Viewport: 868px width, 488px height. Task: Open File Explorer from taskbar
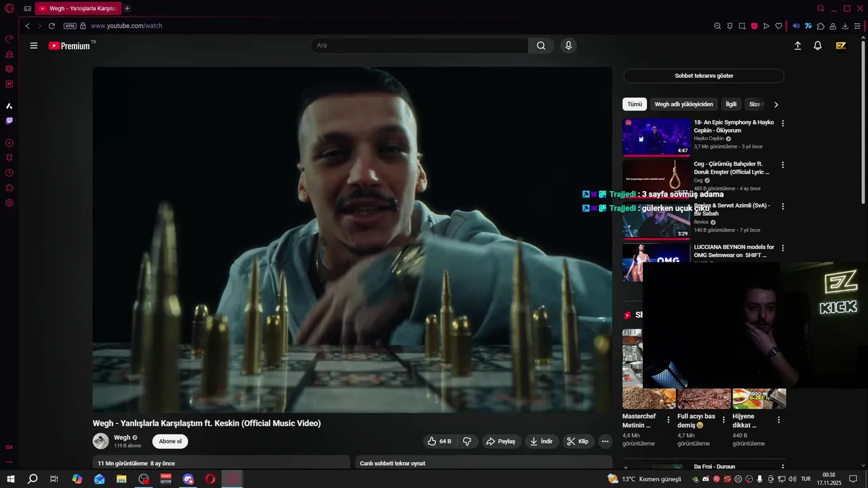pyautogui.click(x=121, y=479)
